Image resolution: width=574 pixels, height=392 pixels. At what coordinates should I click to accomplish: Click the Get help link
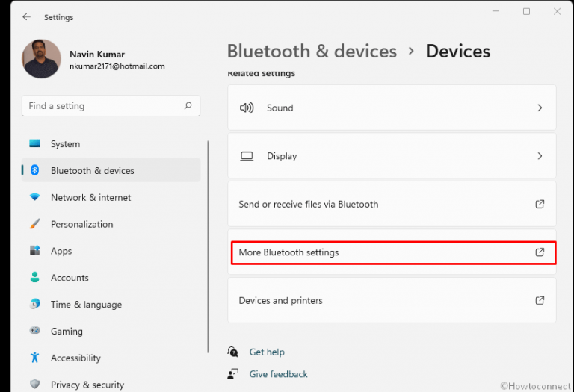(267, 352)
